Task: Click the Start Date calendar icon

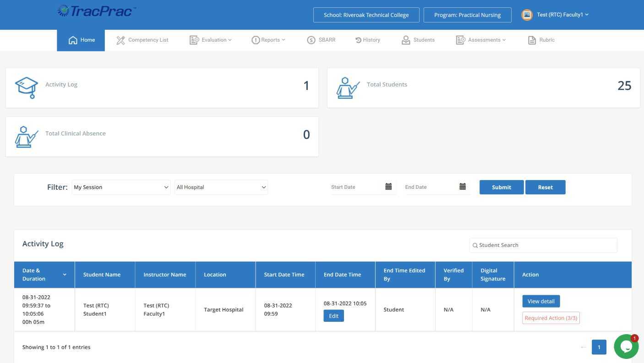Action: click(388, 187)
